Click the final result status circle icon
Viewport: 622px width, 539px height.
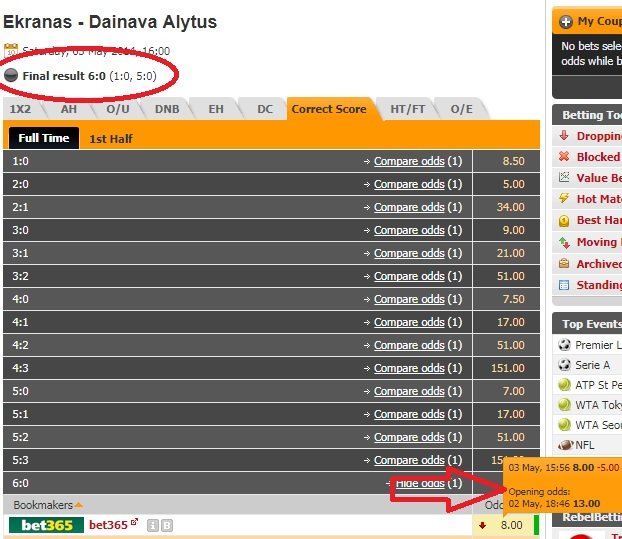[11, 75]
